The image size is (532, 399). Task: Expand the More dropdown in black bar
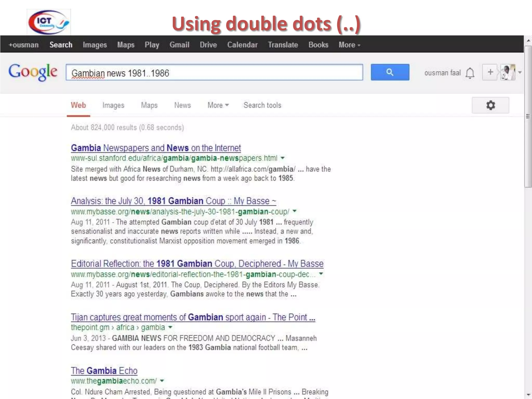(x=349, y=45)
